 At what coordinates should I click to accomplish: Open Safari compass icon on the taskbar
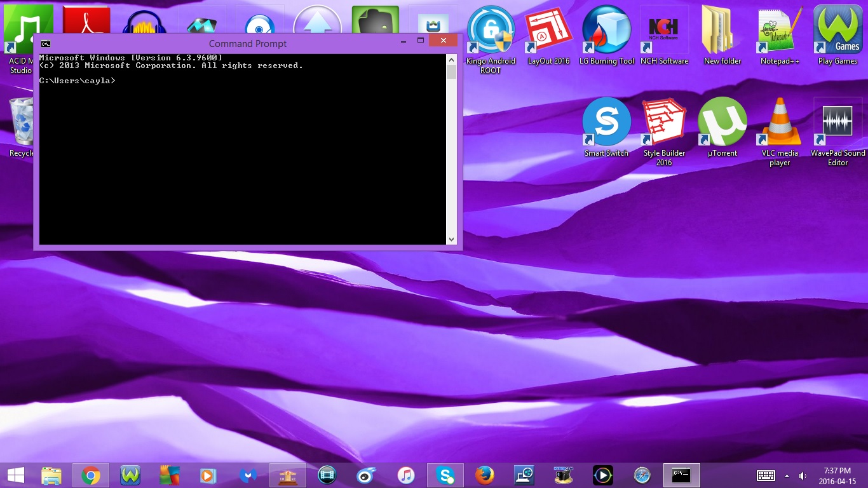[x=642, y=475]
